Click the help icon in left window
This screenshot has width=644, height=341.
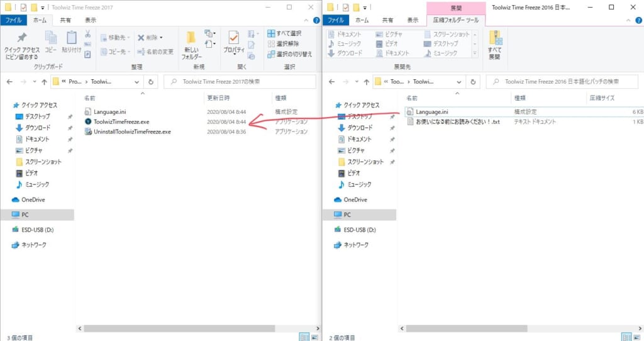pos(316,20)
